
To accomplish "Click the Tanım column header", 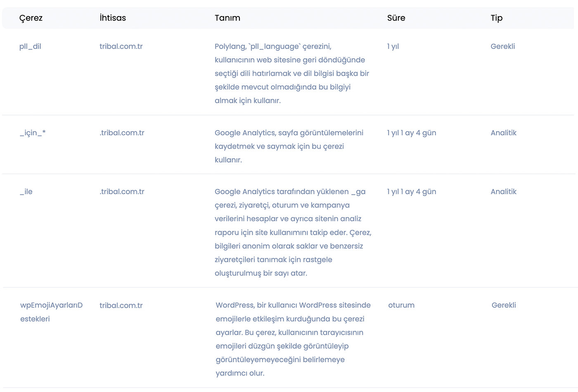I will click(227, 18).
